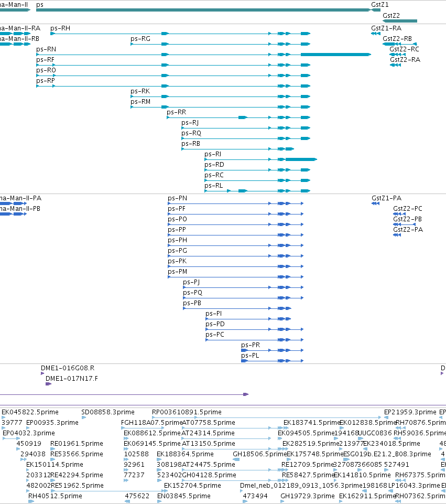Select the ps-RH transcript label
446x504 pixels.
click(60, 28)
